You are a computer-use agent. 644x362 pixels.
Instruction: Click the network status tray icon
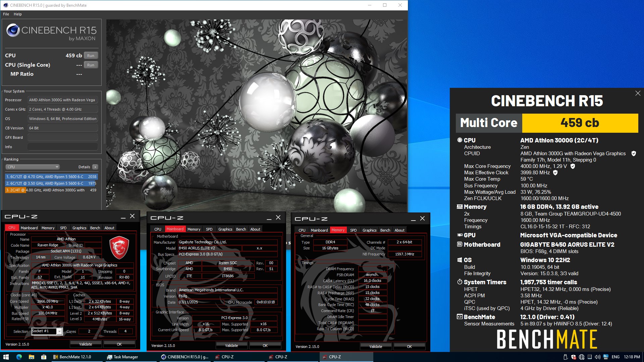coord(582,357)
